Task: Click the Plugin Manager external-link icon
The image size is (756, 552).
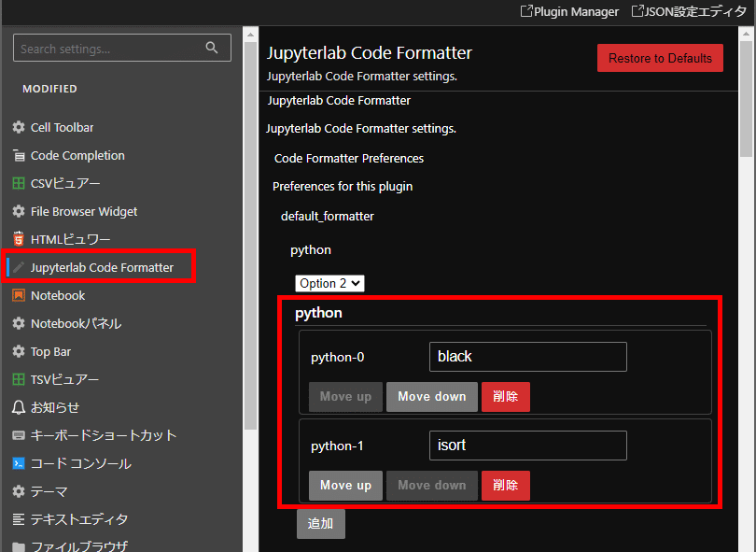Action: (x=526, y=10)
